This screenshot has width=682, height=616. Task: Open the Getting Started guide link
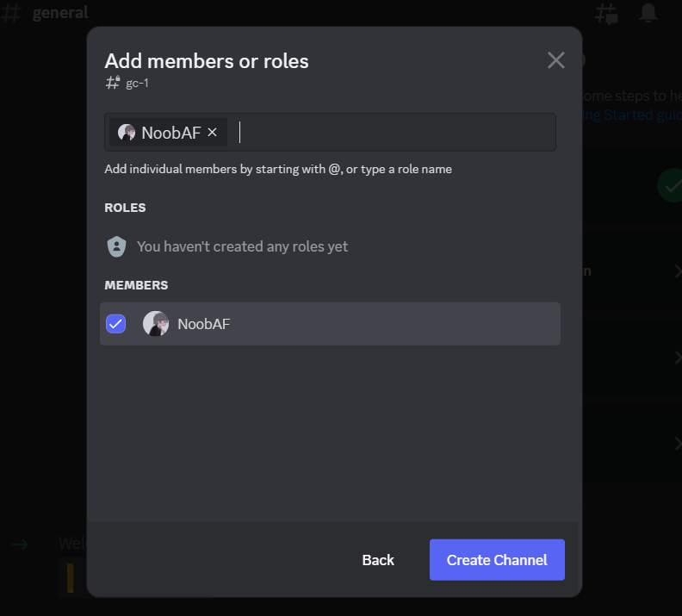point(629,115)
